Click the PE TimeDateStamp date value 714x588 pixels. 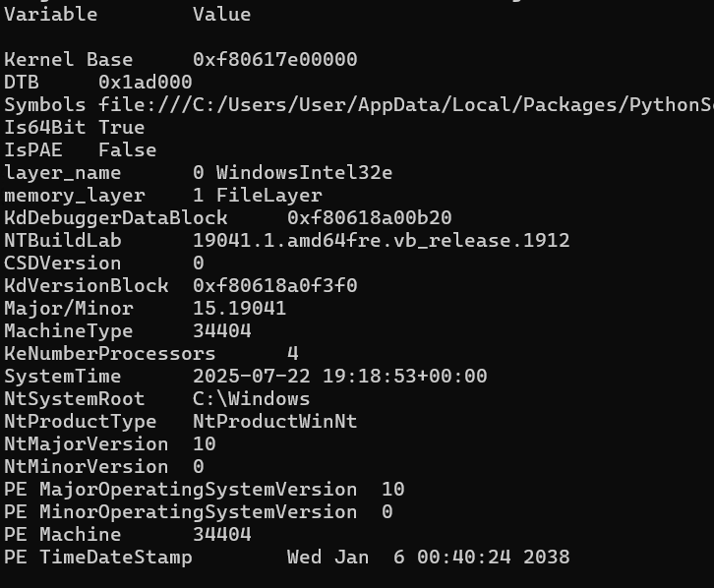[x=428, y=558]
